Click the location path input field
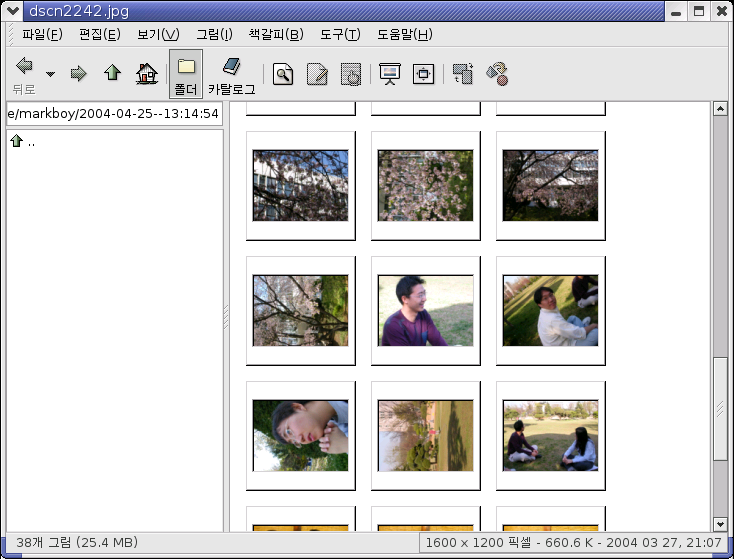The image size is (734, 559). click(114, 114)
